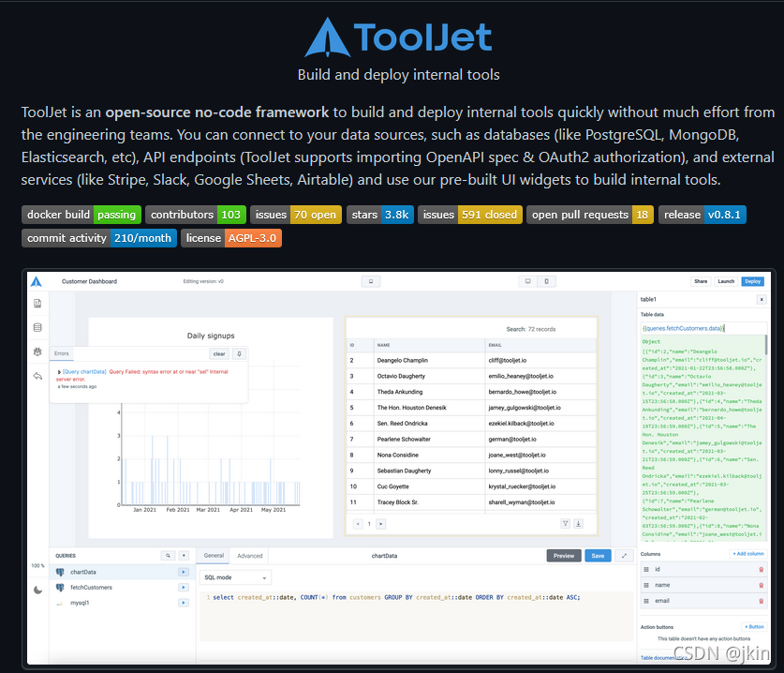Open the SQL mode dropdown
784x673 pixels.
click(x=235, y=577)
